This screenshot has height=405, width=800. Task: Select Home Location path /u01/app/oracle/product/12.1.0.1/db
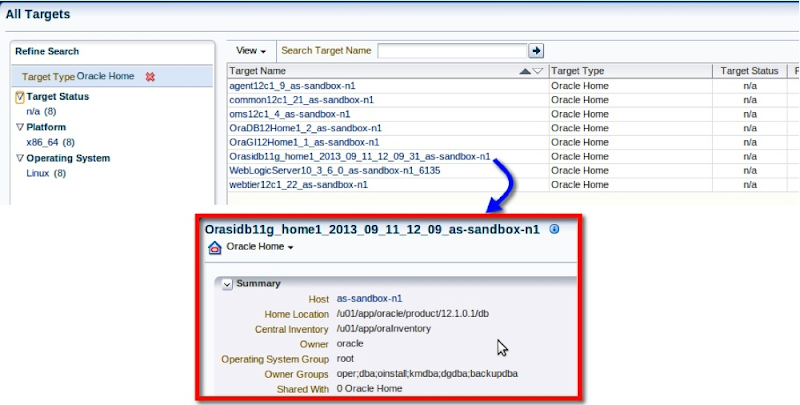pos(413,314)
